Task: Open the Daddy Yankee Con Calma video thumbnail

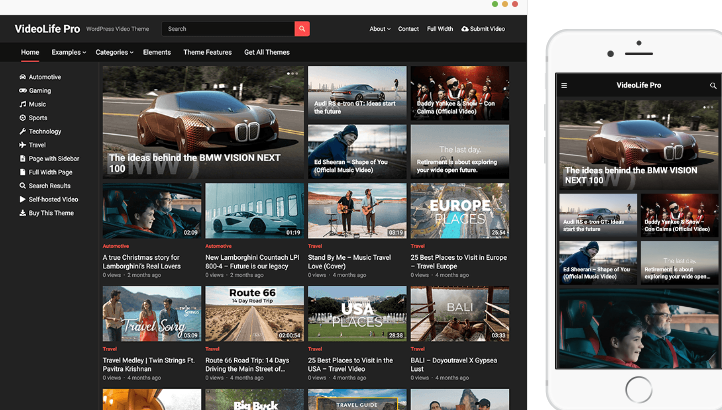Action: [x=460, y=93]
